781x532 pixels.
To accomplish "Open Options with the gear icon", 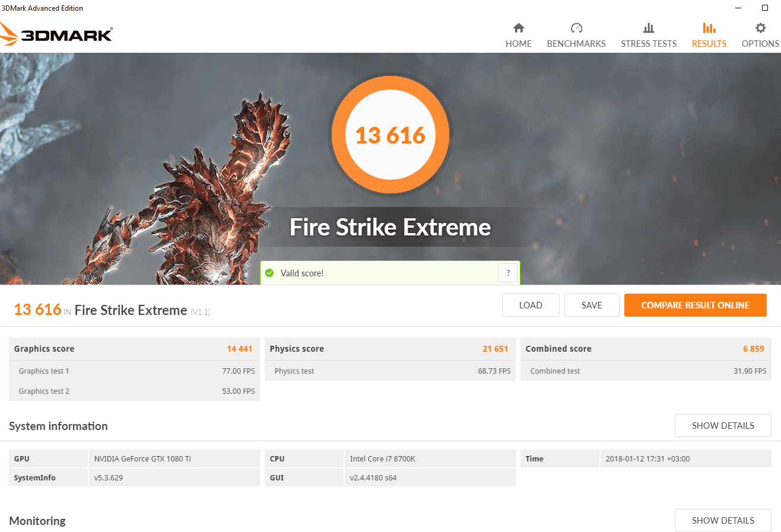I will tap(760, 28).
